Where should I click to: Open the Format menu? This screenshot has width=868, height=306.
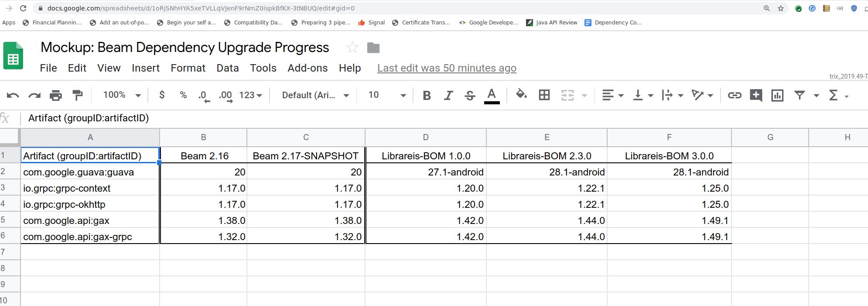pos(188,68)
